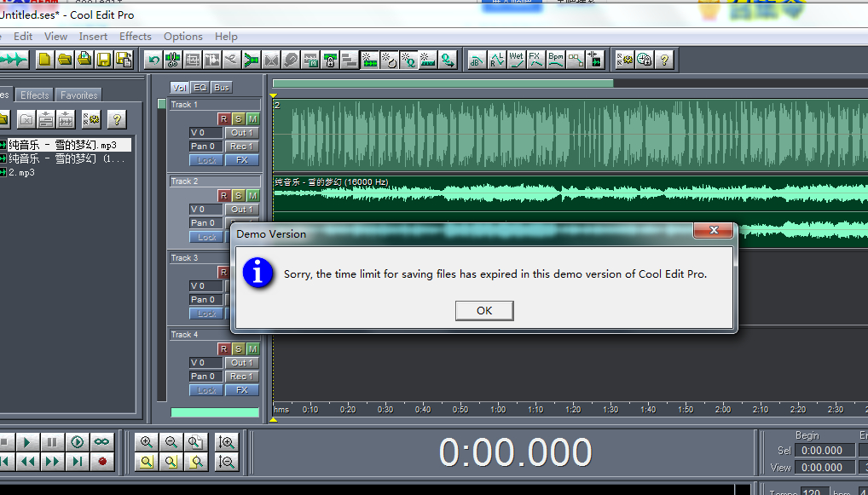This screenshot has height=495, width=868.
Task: Click the close file icon in file panel
Action: click(26, 118)
